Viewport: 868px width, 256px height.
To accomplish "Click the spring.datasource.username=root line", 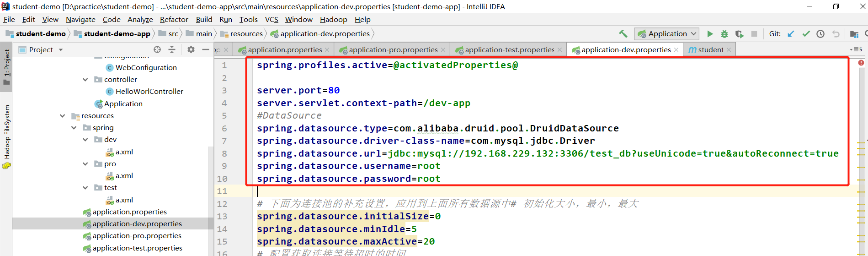I will pyautogui.click(x=348, y=166).
